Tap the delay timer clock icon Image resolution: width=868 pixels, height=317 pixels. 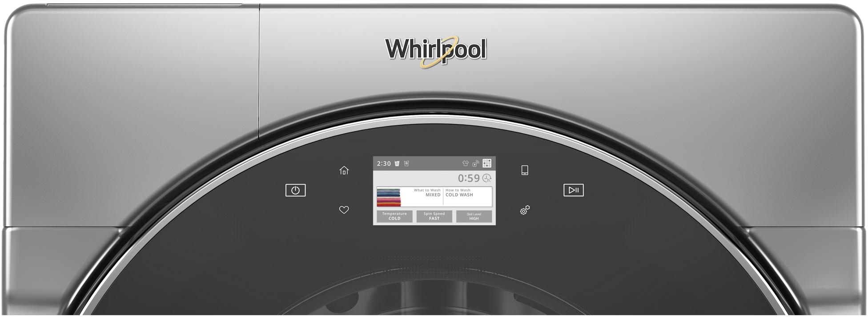pyautogui.click(x=487, y=178)
